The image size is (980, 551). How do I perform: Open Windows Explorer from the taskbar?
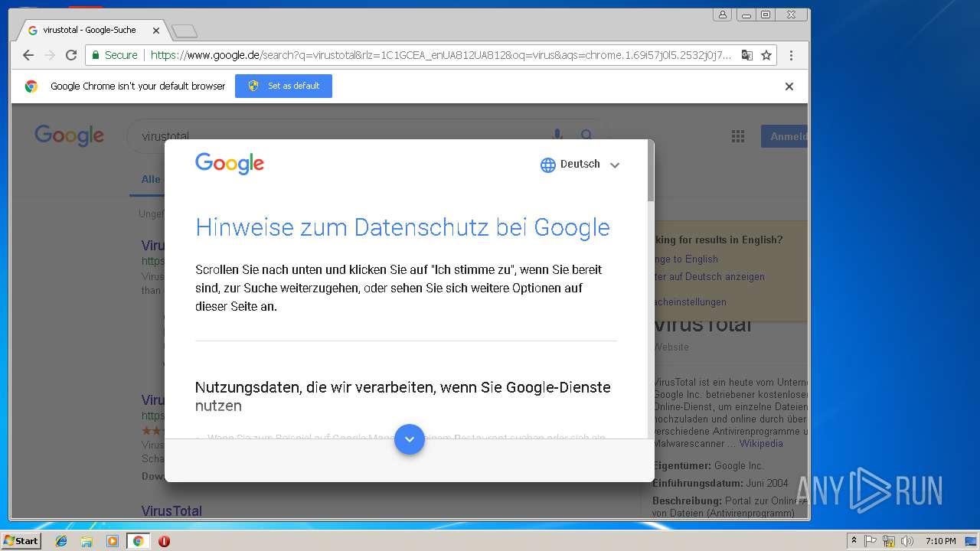(87, 541)
